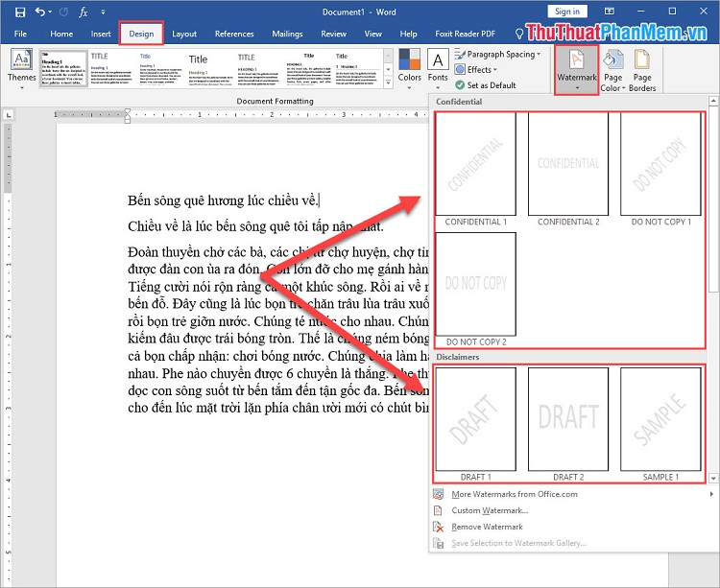The height and width of the screenshot is (588, 720).
Task: Click the fx formula icon in quick access
Action: (84, 12)
